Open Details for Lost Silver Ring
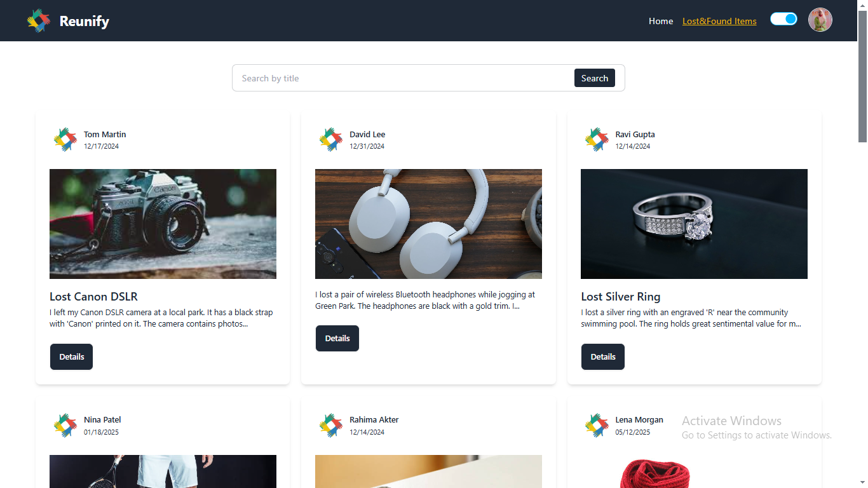The height and width of the screenshot is (488, 868). click(x=603, y=357)
